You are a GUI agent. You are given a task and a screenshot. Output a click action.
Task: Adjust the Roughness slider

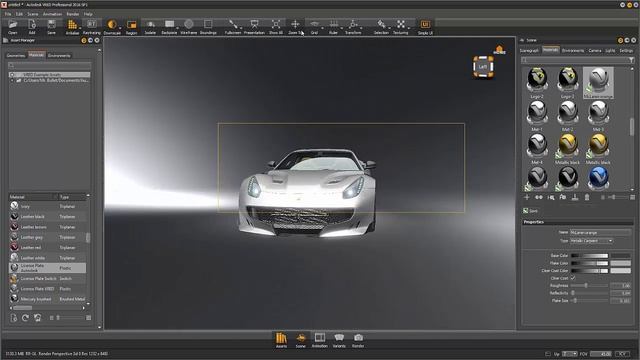point(589,285)
